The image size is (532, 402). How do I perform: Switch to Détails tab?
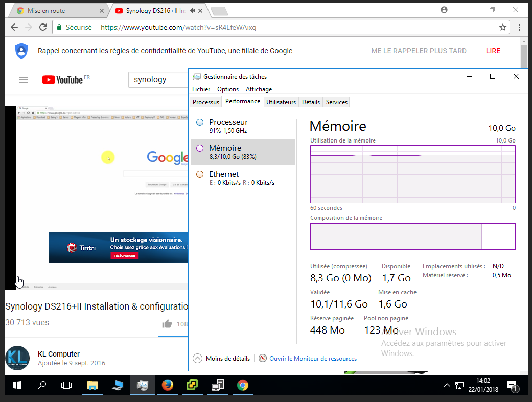(311, 102)
